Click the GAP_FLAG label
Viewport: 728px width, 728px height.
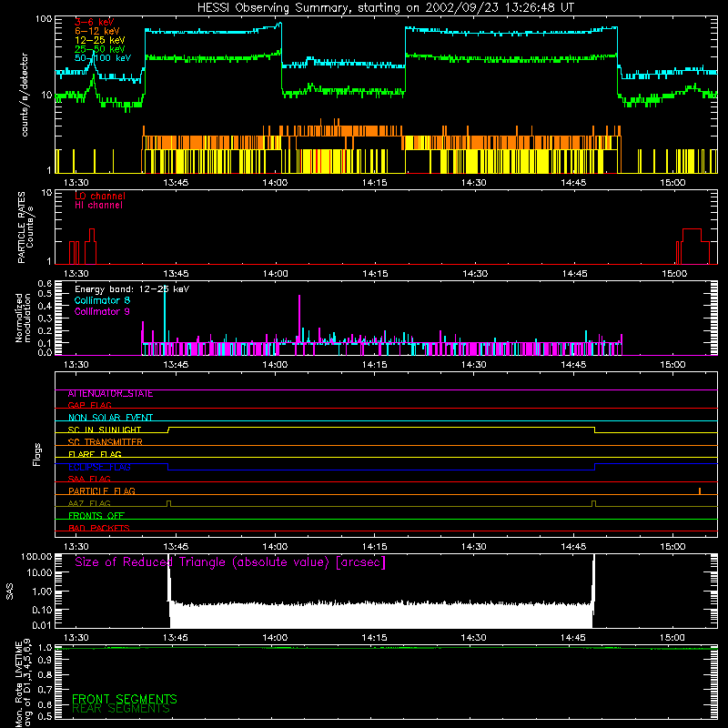pyautogui.click(x=89, y=405)
